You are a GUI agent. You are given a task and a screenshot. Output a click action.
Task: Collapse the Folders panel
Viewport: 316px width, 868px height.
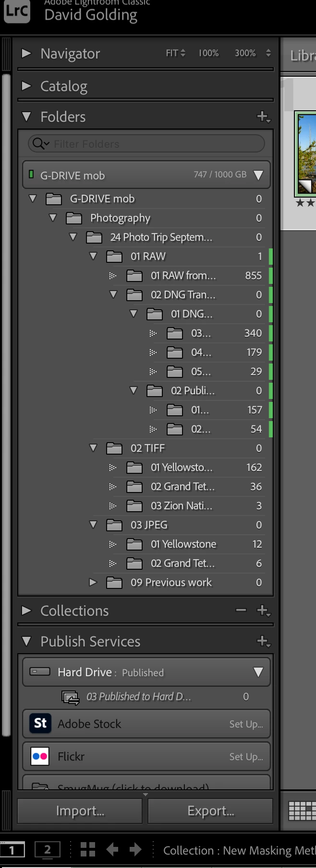pyautogui.click(x=26, y=117)
